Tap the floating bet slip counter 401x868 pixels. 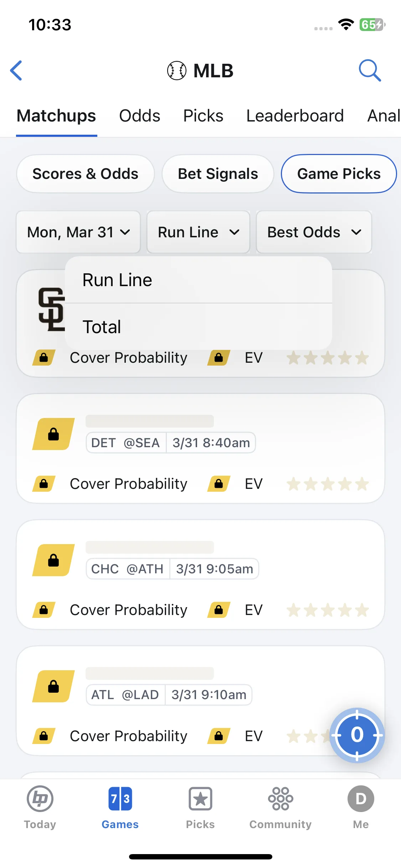point(357,735)
